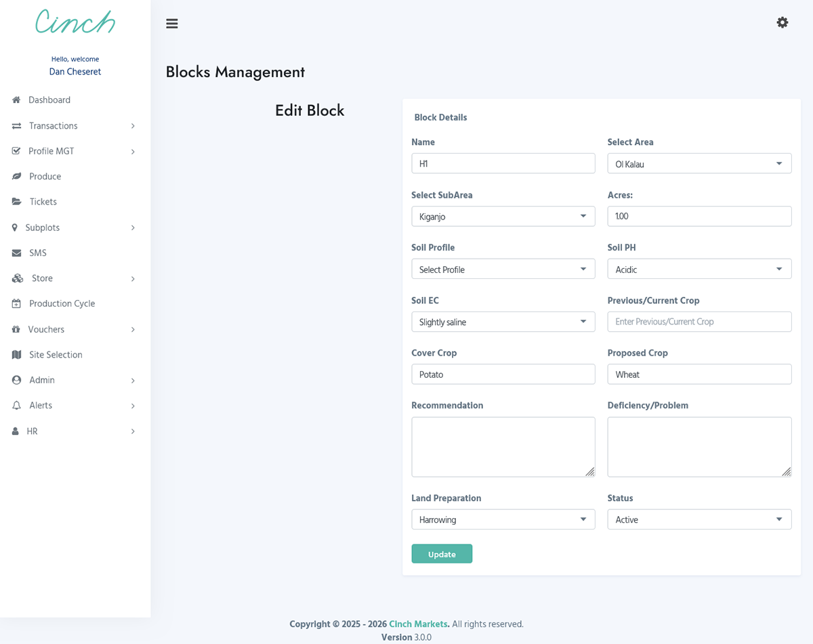The width and height of the screenshot is (813, 644).
Task: Open the settings gear in the top bar
Action: pyautogui.click(x=783, y=22)
